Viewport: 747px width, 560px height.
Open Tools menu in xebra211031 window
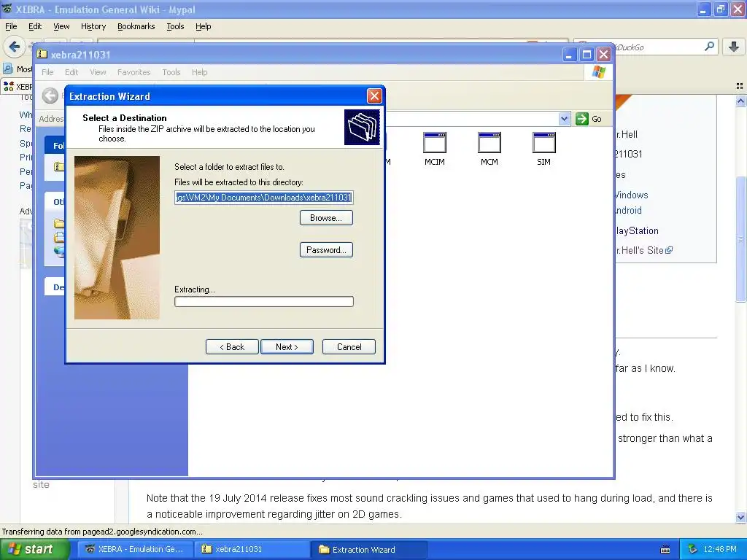click(171, 72)
